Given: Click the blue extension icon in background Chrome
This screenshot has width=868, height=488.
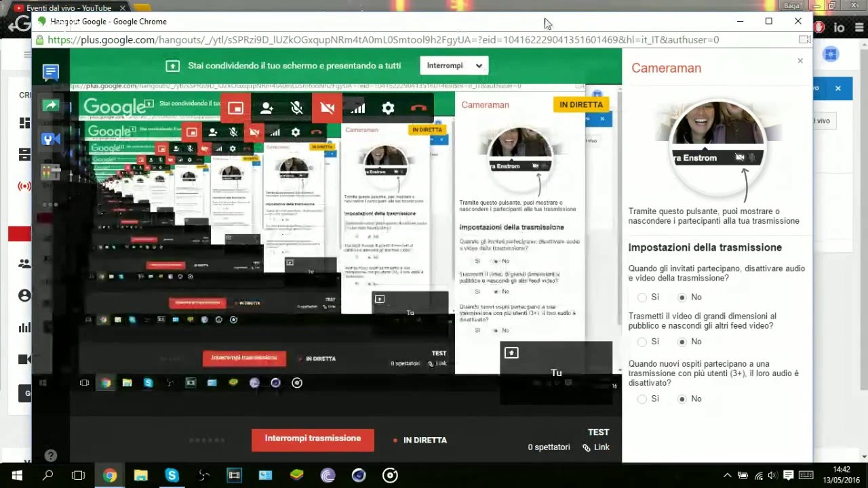Looking at the screenshot, I should (x=831, y=54).
